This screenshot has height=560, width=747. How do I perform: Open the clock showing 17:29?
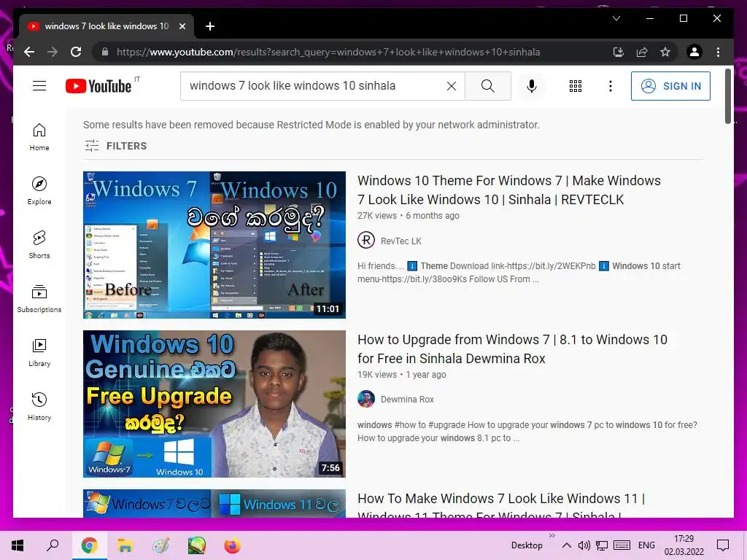[684, 545]
